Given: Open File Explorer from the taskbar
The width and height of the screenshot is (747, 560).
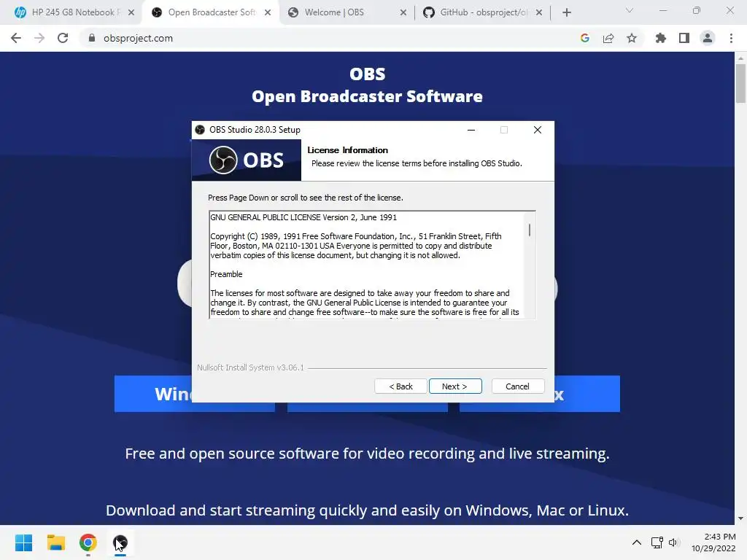Looking at the screenshot, I should (55, 542).
